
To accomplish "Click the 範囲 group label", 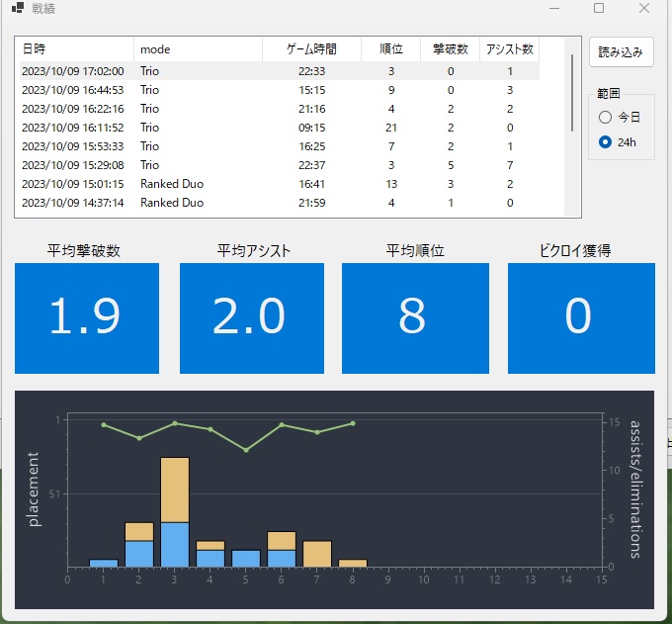I will click(609, 94).
